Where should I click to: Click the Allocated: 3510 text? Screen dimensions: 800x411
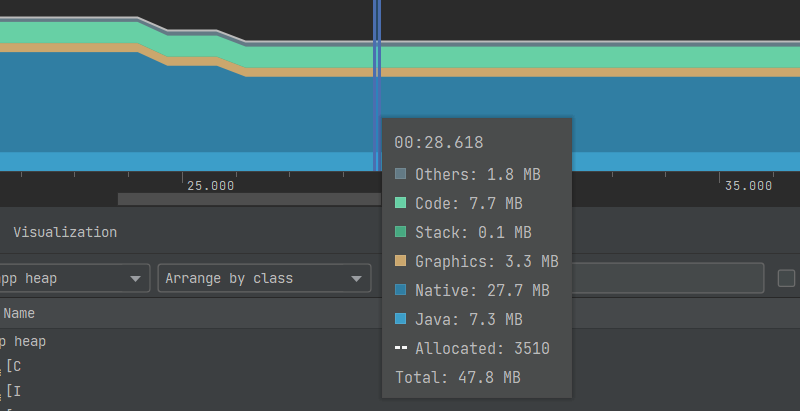[x=482, y=348]
